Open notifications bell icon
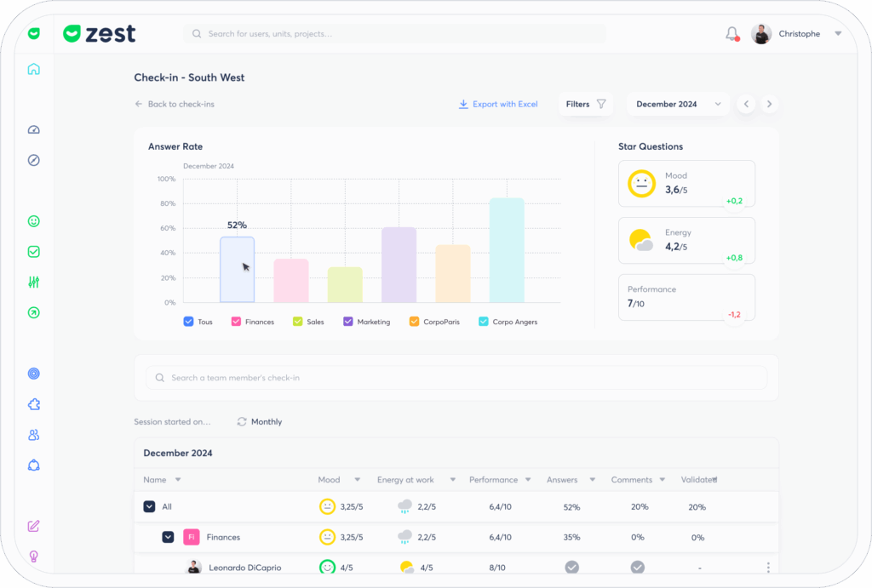The height and width of the screenshot is (588, 872). 732,34
